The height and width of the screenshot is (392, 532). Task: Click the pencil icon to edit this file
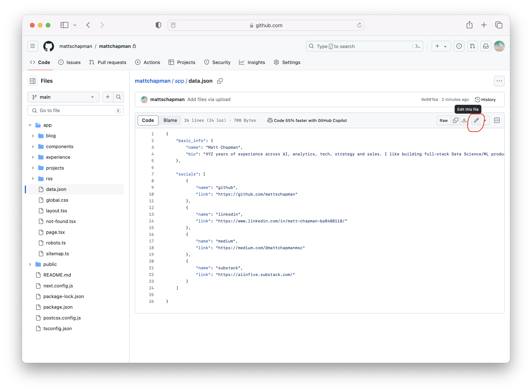476,120
